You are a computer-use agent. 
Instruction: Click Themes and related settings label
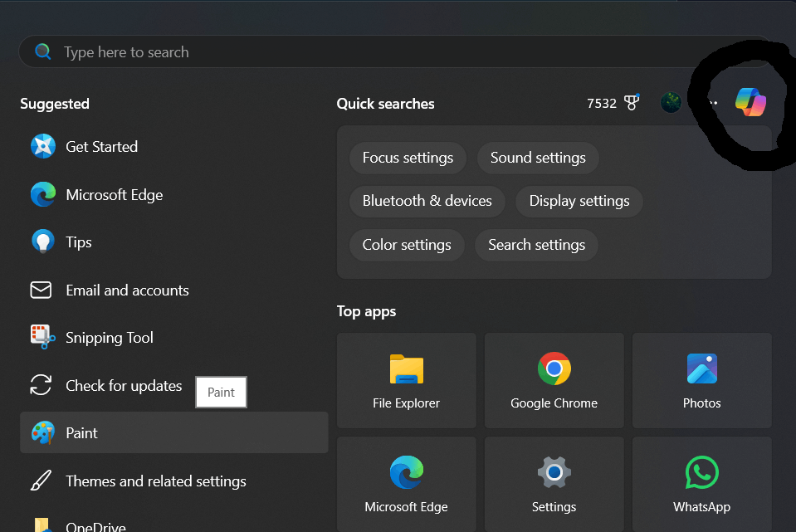pyautogui.click(x=156, y=481)
